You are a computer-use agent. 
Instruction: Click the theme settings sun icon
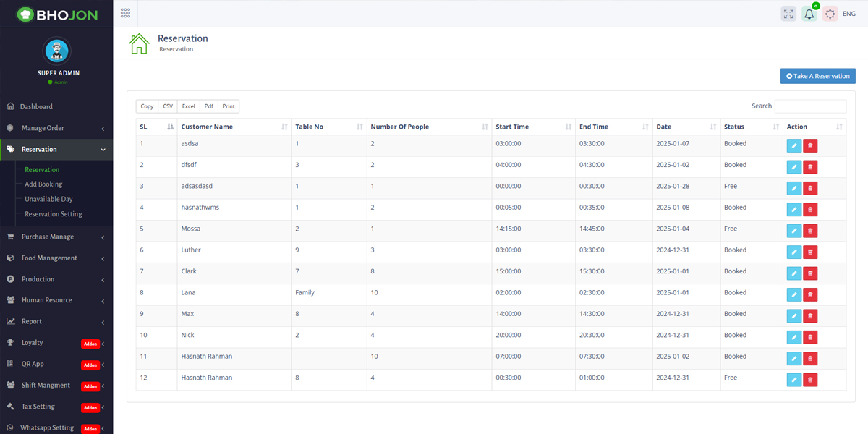pos(830,14)
